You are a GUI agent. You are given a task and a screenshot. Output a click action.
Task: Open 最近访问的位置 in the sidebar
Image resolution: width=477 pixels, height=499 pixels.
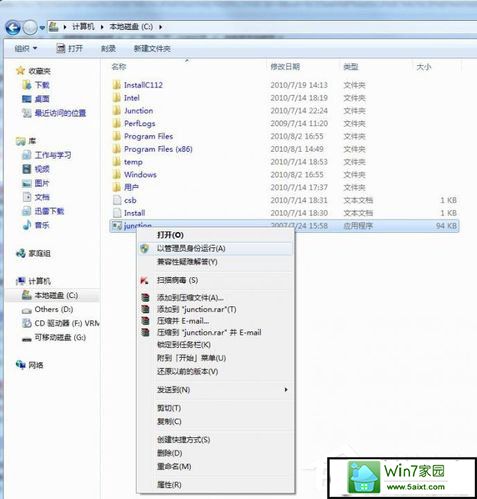pyautogui.click(x=54, y=113)
